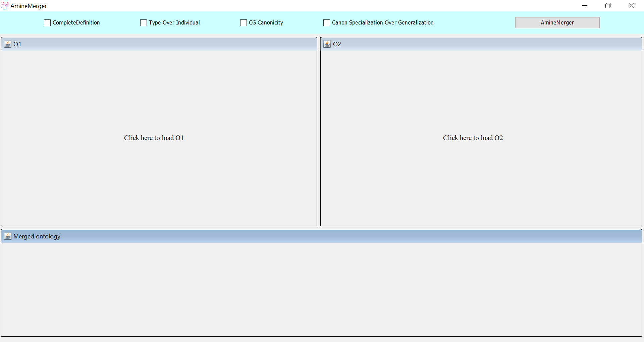Click here to load O1
Viewport: 644px width, 342px height.
tap(154, 138)
